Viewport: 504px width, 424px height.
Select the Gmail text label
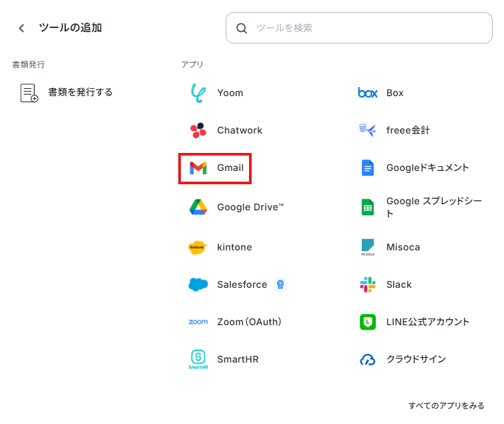click(230, 168)
